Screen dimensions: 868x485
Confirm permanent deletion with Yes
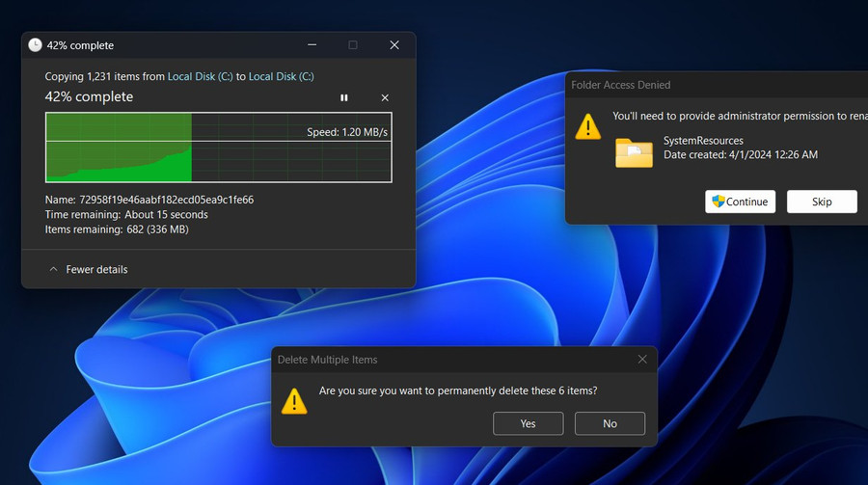coord(528,423)
